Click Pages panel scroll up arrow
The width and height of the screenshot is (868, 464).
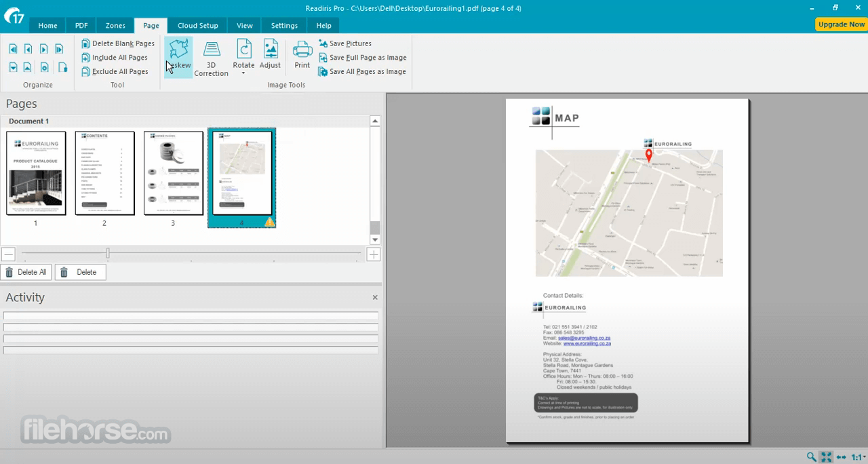[375, 121]
